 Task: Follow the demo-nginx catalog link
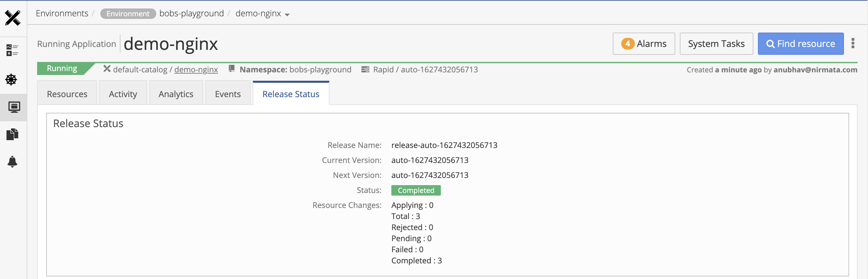coord(196,69)
